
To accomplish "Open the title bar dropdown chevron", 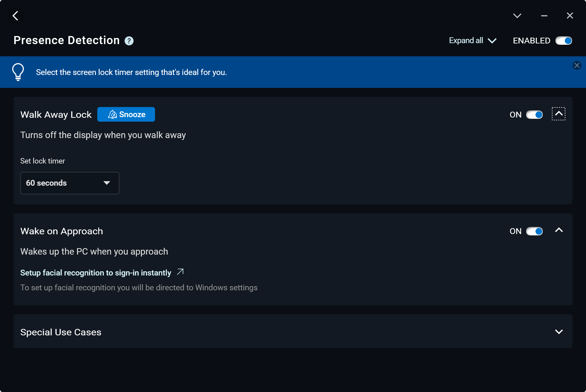I will (517, 16).
